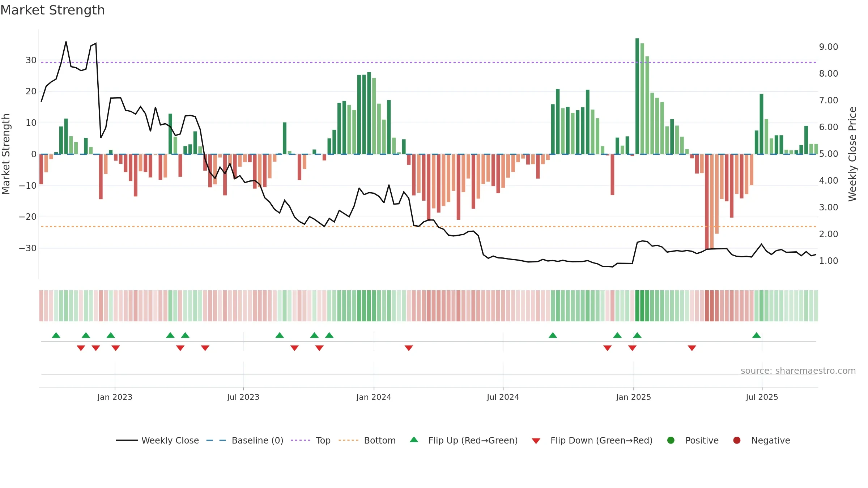Click the deepest red bar in spring 2025

tap(707, 202)
